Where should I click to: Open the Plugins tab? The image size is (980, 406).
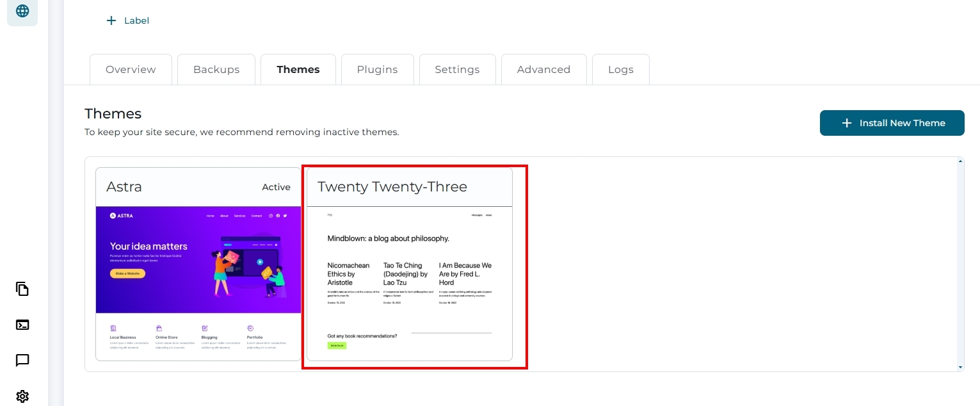(378, 69)
